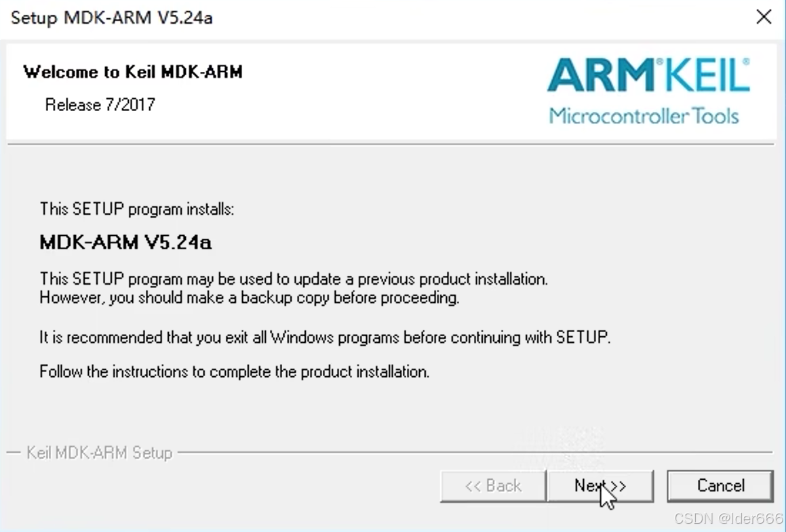786x532 pixels.
Task: Click the 'make a backup copy' sentence
Action: coord(250,298)
